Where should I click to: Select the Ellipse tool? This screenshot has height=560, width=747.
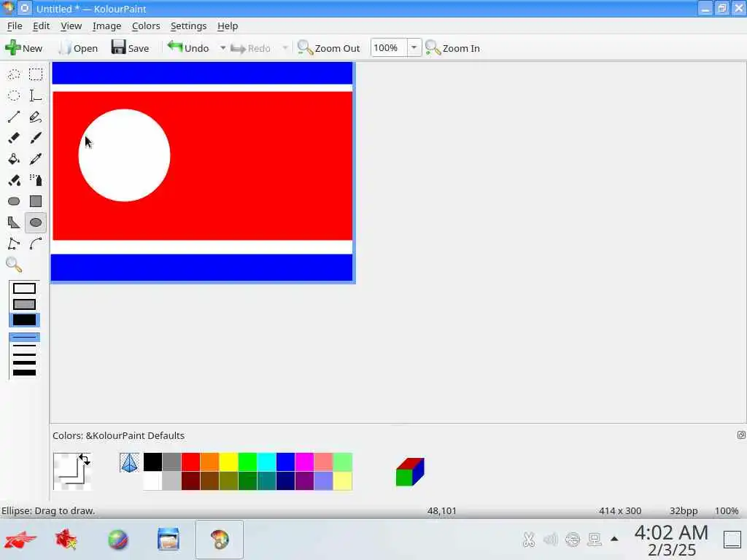point(36,222)
